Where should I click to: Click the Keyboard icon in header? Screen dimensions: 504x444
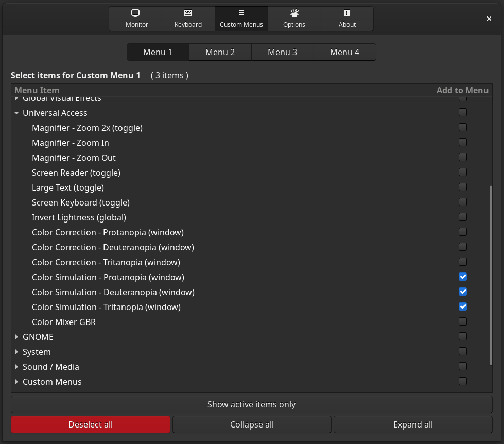point(188,13)
